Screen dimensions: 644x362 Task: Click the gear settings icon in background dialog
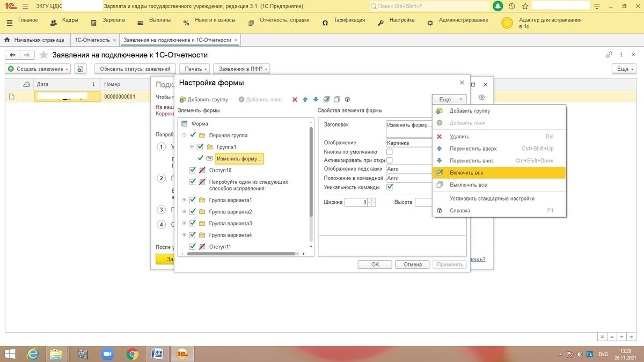click(x=482, y=98)
